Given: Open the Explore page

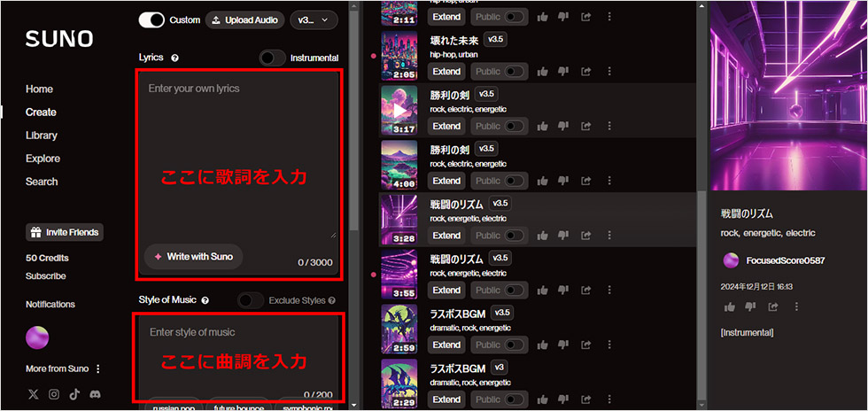Looking at the screenshot, I should pos(43,159).
